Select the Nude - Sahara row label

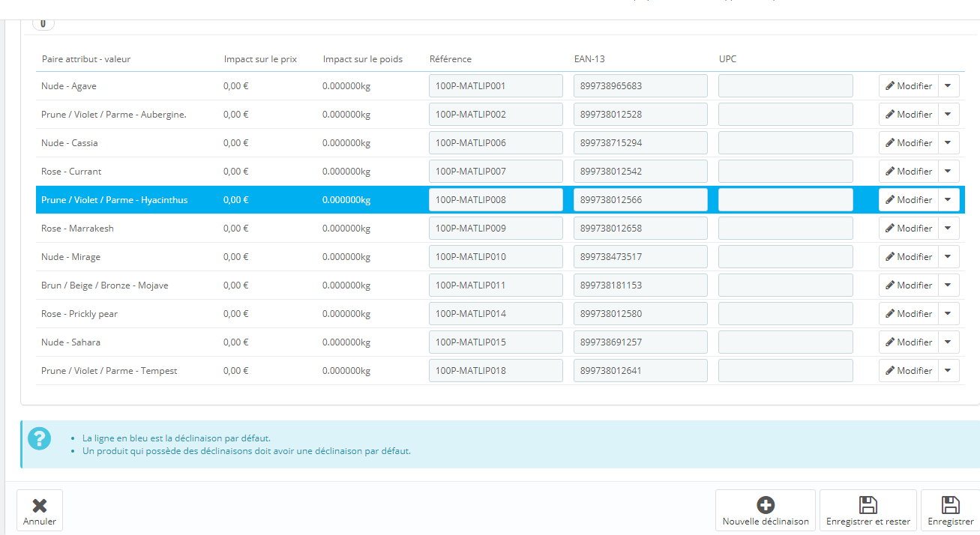(x=70, y=342)
